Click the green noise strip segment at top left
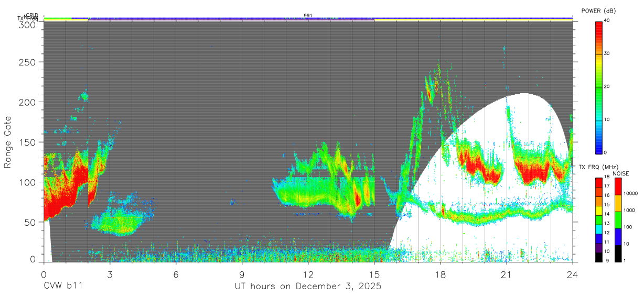 [x=57, y=18]
